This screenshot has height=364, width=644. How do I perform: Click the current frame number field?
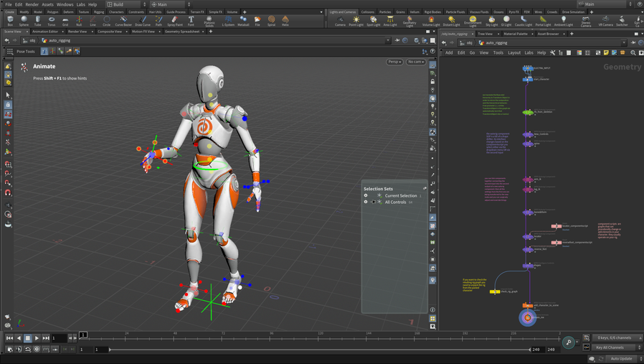pyautogui.click(x=59, y=338)
